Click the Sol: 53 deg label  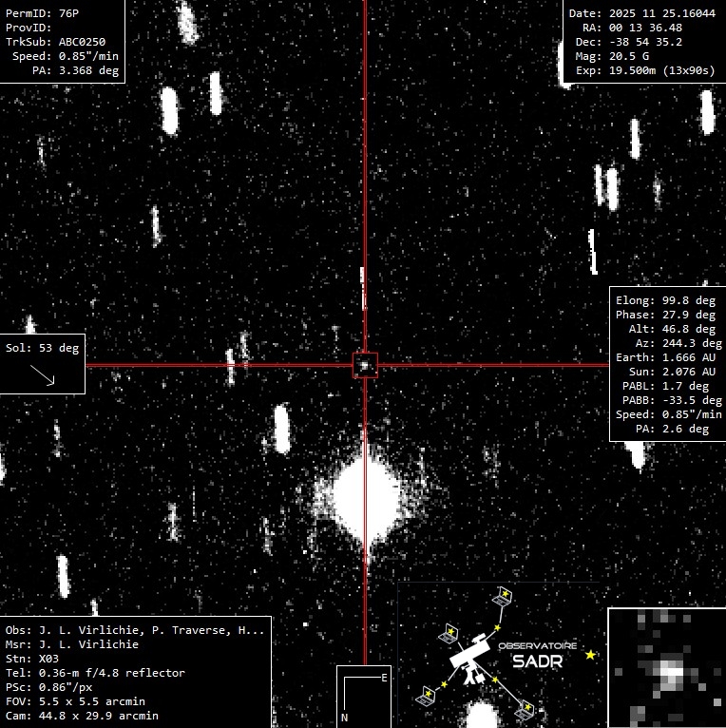pyautogui.click(x=42, y=348)
